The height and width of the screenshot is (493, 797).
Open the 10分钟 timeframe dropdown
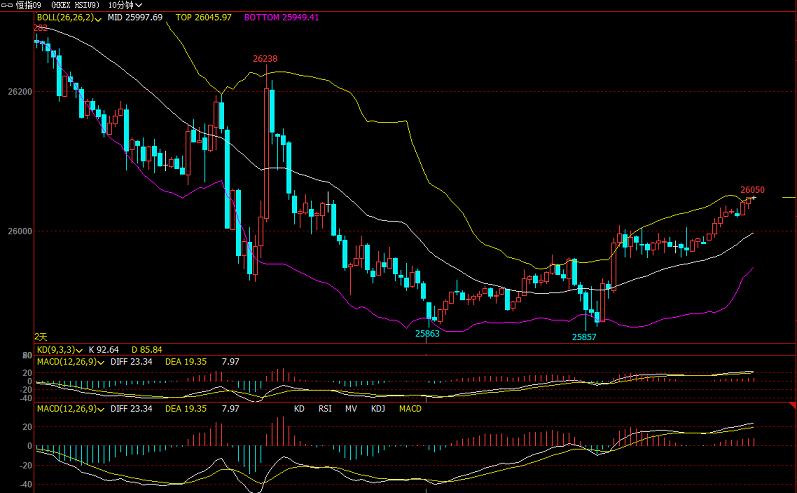coord(126,5)
